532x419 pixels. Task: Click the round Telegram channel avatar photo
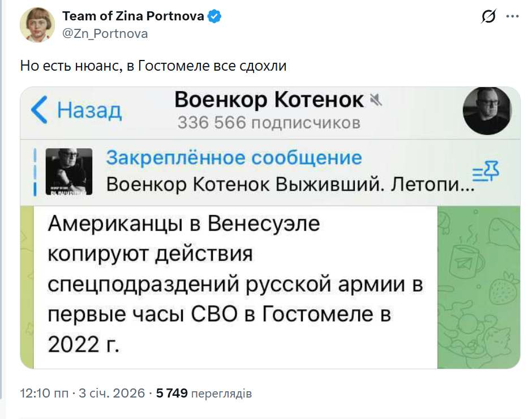point(487,111)
